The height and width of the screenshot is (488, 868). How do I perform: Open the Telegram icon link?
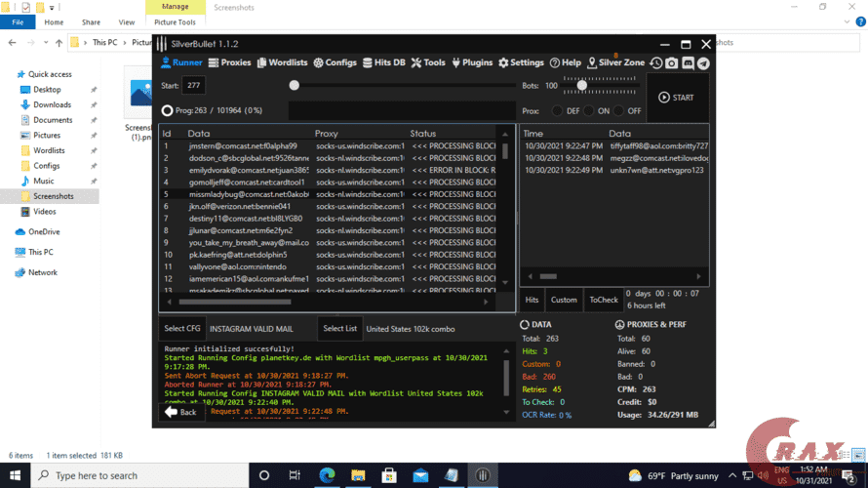coord(703,62)
